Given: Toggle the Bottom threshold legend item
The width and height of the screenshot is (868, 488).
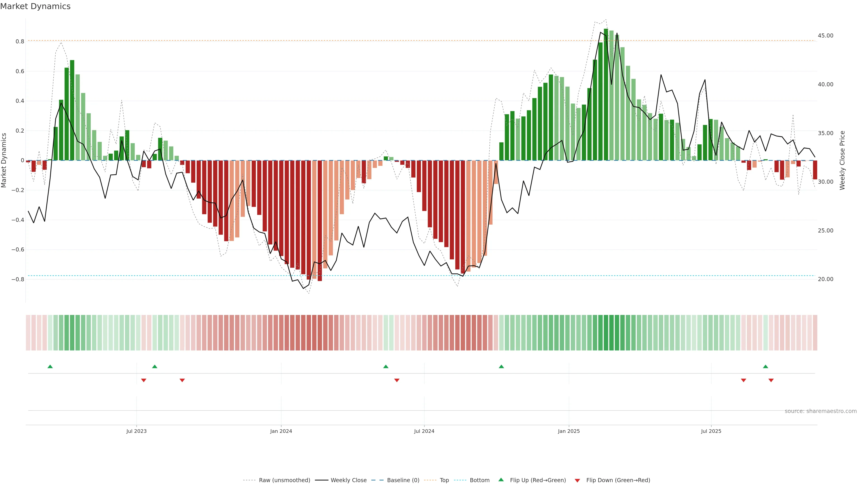Looking at the screenshot, I should click(479, 480).
